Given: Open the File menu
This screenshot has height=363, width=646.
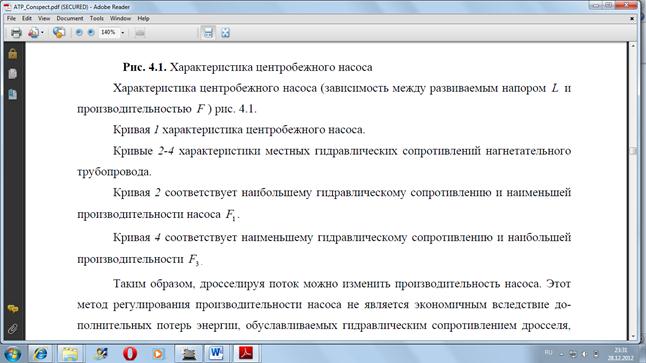Looking at the screenshot, I should click(x=11, y=19).
